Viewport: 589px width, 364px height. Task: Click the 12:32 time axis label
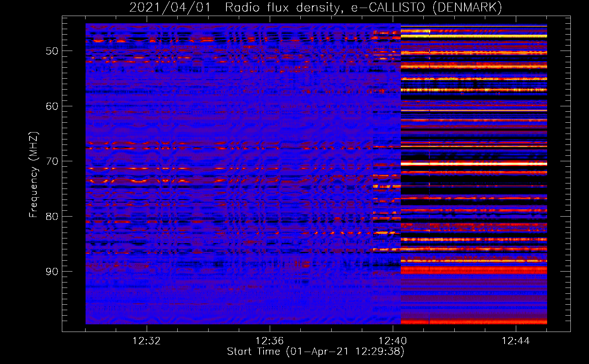click(x=146, y=341)
